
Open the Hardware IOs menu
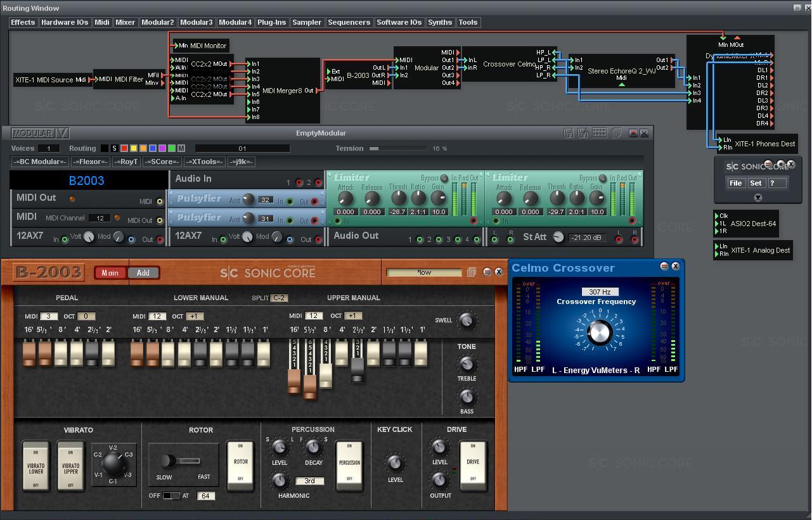[x=65, y=22]
